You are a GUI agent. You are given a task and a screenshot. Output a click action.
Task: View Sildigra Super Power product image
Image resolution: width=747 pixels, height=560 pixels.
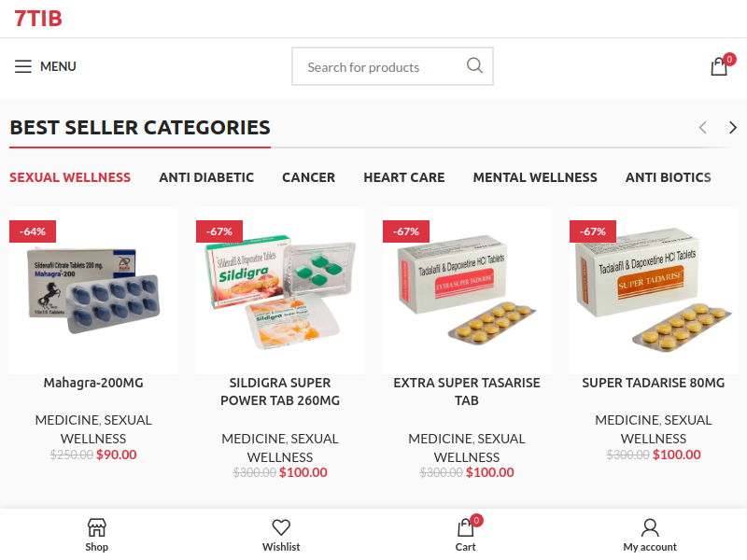click(x=280, y=290)
